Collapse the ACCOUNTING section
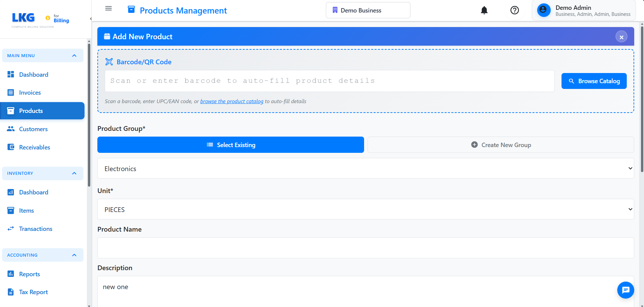 click(74, 255)
